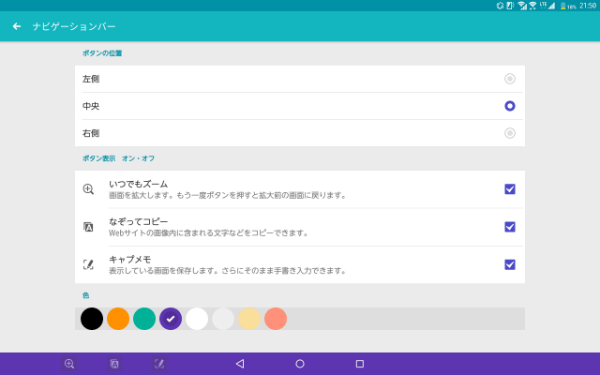Image resolution: width=600 pixels, height=375 pixels.
Task: Uncheck the なぞってコピー checkbox
Action: click(510, 227)
